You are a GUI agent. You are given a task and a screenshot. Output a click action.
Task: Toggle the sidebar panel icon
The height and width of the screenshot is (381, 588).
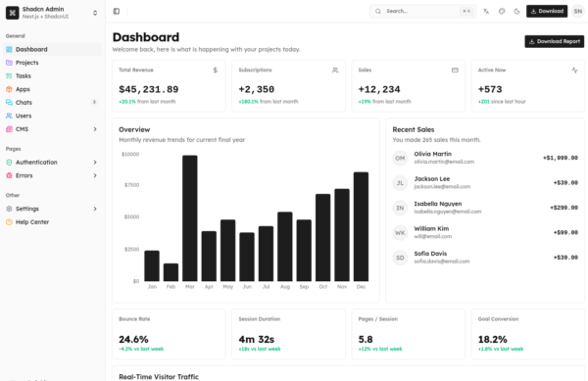pos(117,11)
